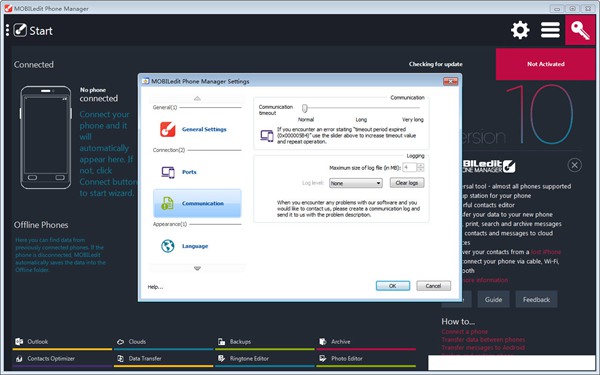
Task: Launch the Data Transfer tool
Action: (x=139, y=359)
